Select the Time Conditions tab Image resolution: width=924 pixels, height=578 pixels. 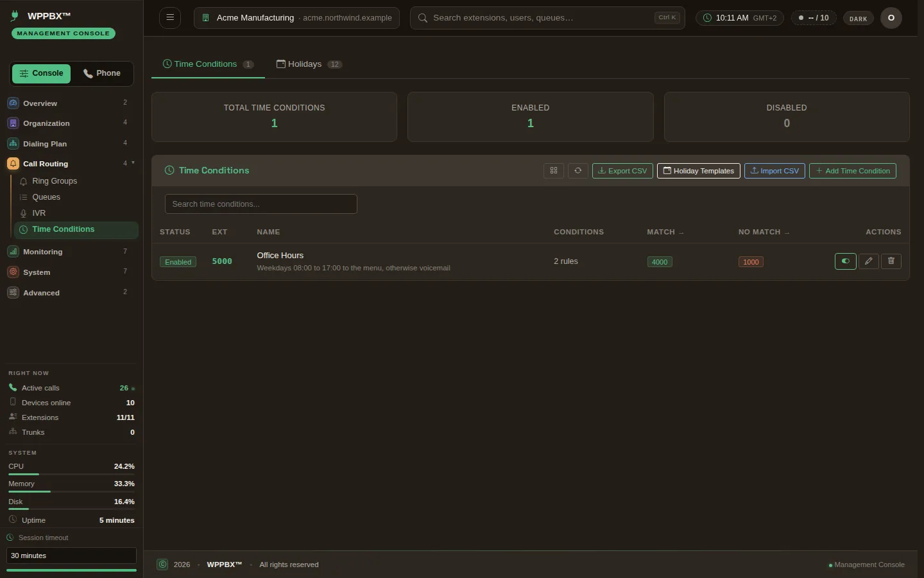click(x=208, y=64)
